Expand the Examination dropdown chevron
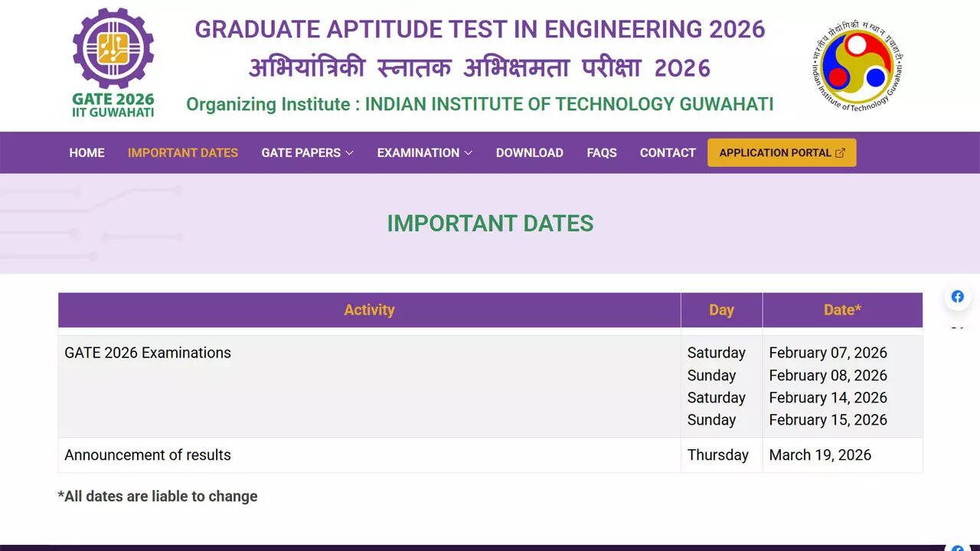 coord(468,153)
